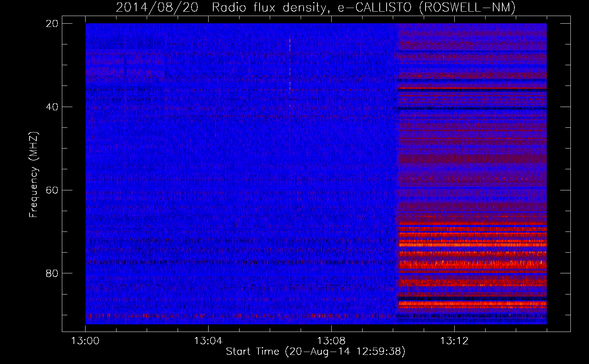Image resolution: width=589 pixels, height=364 pixels.
Task: Click the 13:00 time axis label
Action: pyautogui.click(x=85, y=341)
